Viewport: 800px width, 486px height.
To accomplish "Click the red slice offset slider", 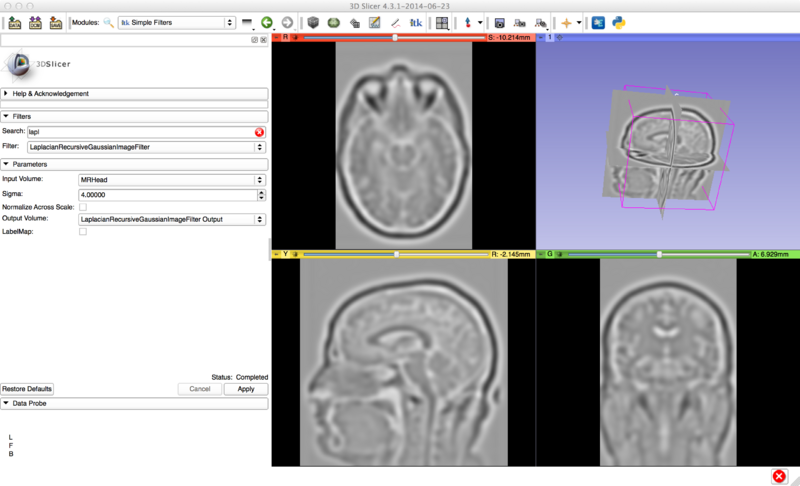I will [394, 37].
